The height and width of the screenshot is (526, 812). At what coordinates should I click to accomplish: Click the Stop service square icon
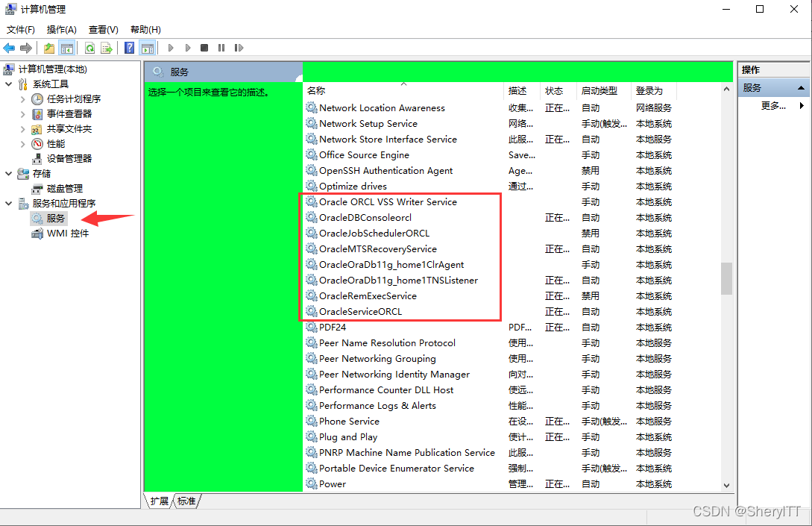[204, 48]
